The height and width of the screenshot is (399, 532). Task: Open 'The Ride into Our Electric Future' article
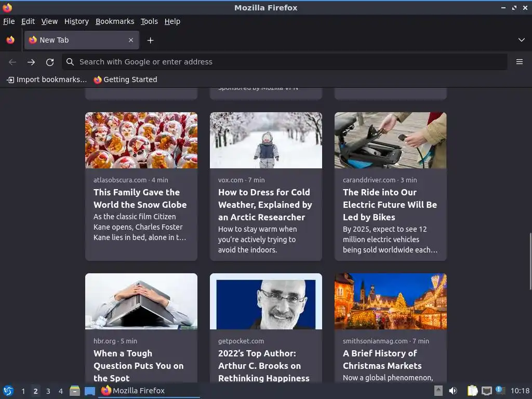[x=390, y=205]
